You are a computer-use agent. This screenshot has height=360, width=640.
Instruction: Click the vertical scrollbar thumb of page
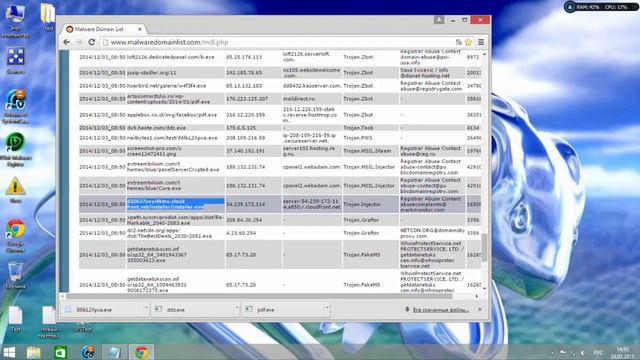coord(484,247)
